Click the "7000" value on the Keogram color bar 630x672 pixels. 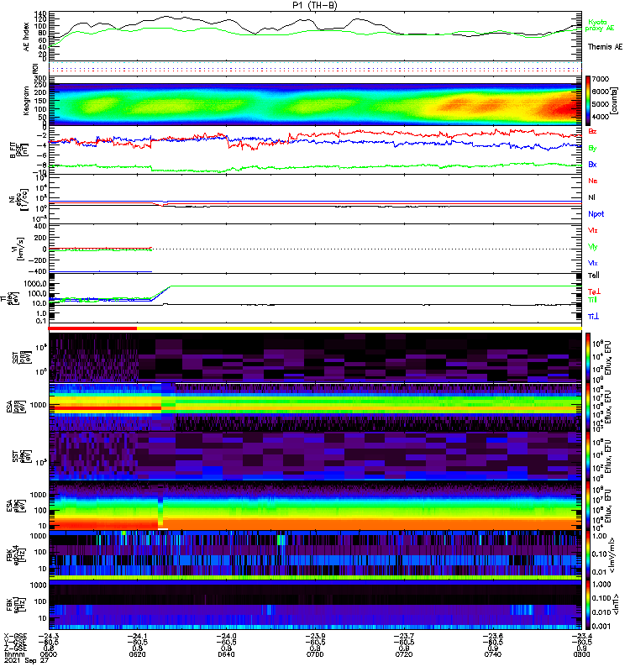coord(600,79)
